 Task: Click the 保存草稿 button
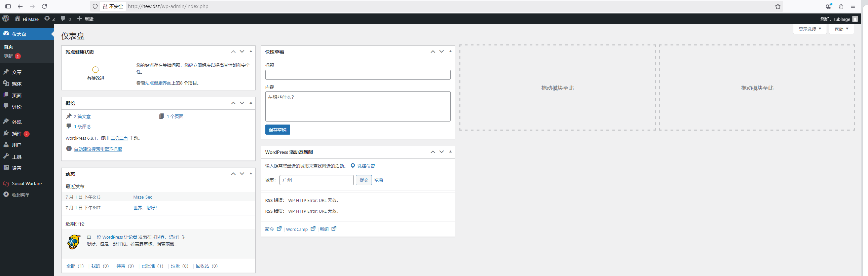(277, 130)
